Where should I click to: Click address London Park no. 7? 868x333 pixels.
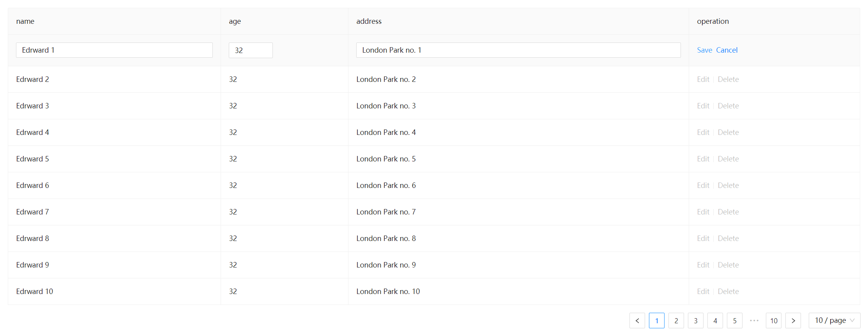click(386, 212)
